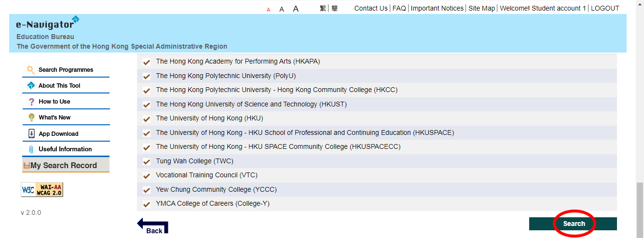Open the Contact Us link

(x=371, y=8)
